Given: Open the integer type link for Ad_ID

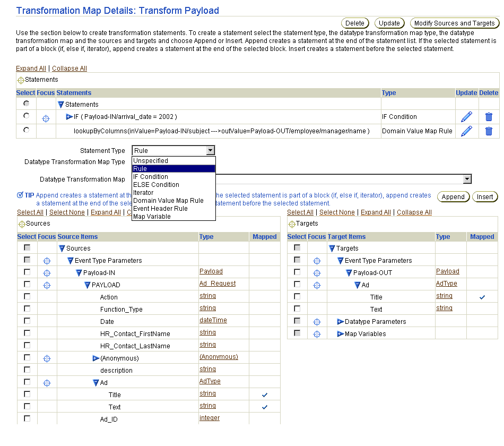Looking at the screenshot, I should [210, 418].
